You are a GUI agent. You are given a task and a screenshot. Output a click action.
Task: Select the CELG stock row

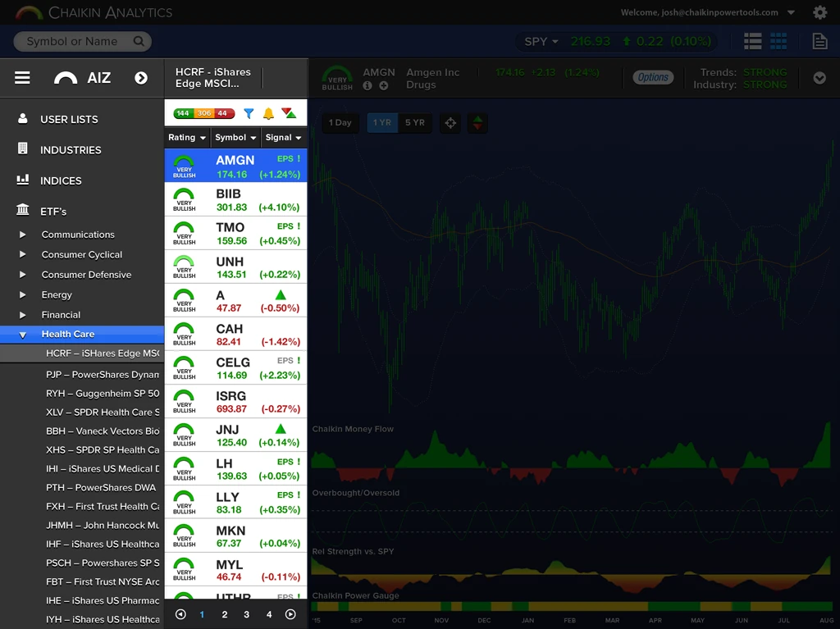point(235,368)
